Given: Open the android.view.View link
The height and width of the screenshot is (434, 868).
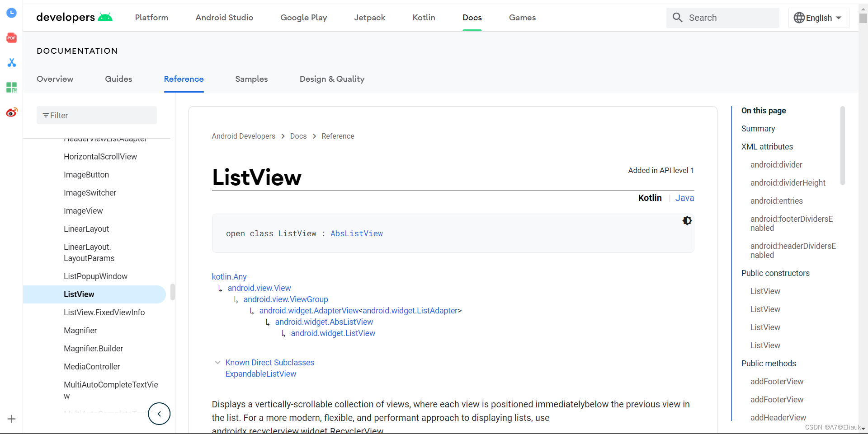Looking at the screenshot, I should click(259, 288).
